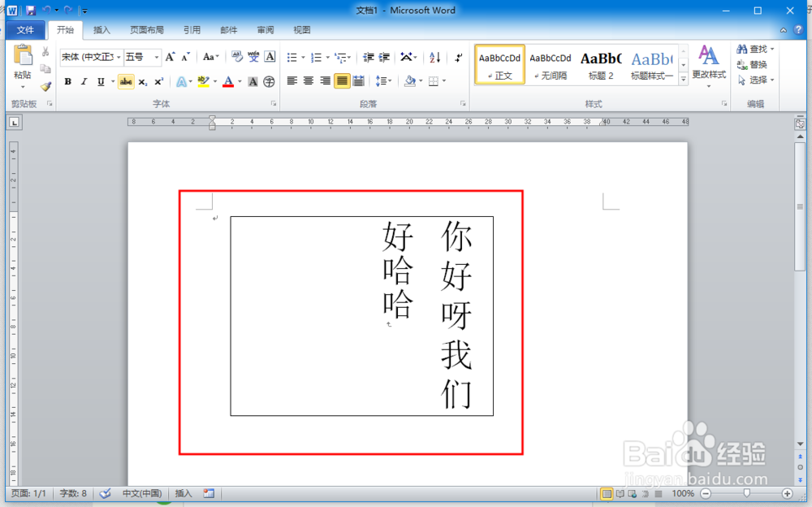This screenshot has height=507, width=812.
Task: Disable strikethrough formatting
Action: tap(126, 81)
